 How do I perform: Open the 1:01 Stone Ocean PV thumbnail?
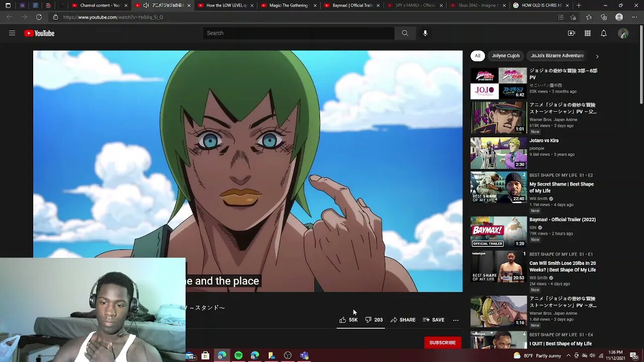[499, 118]
